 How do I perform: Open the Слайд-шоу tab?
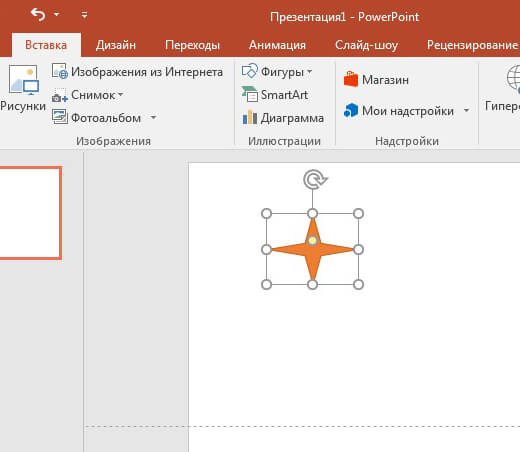(366, 45)
